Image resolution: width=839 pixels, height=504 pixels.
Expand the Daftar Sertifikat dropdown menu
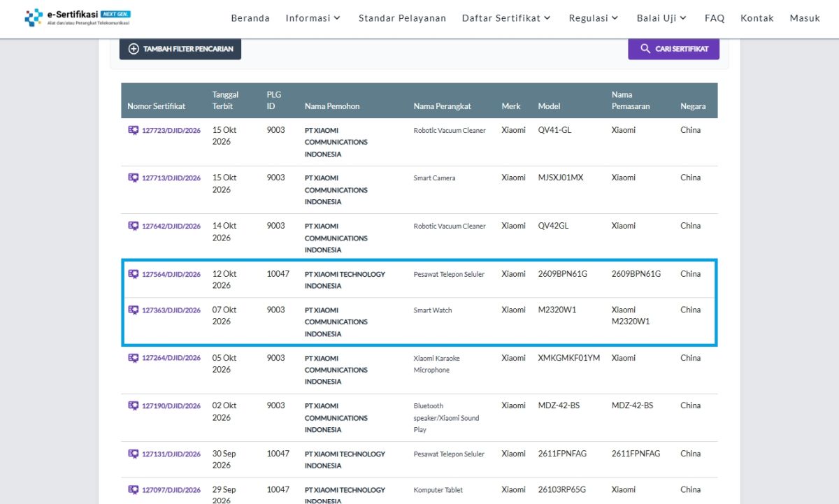(x=506, y=18)
